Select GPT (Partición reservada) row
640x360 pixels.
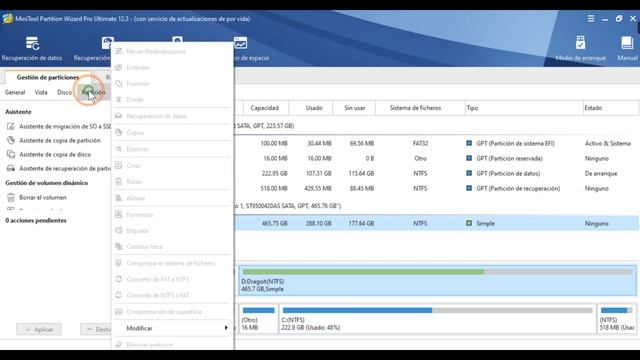[436, 158]
